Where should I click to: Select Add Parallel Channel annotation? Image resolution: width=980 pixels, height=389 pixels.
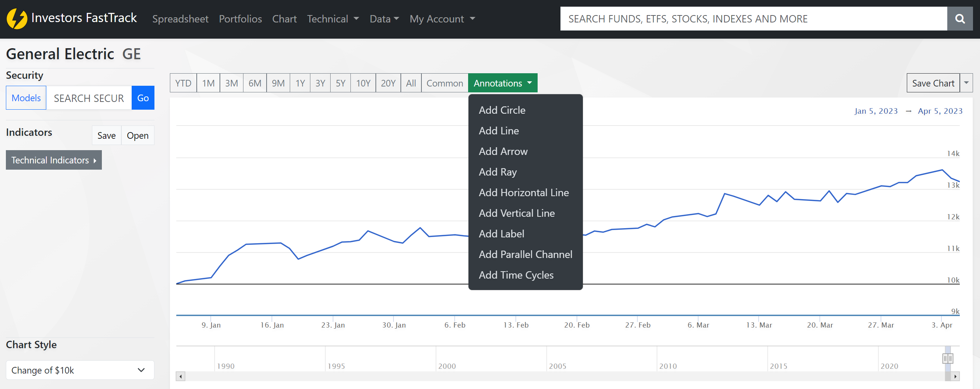(525, 254)
